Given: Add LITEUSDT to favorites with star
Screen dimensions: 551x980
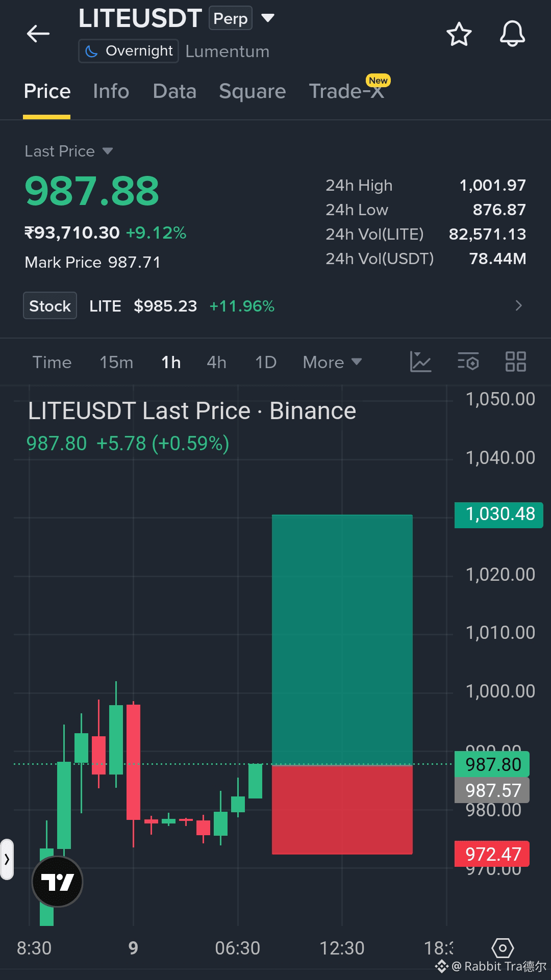Looking at the screenshot, I should pyautogui.click(x=459, y=34).
